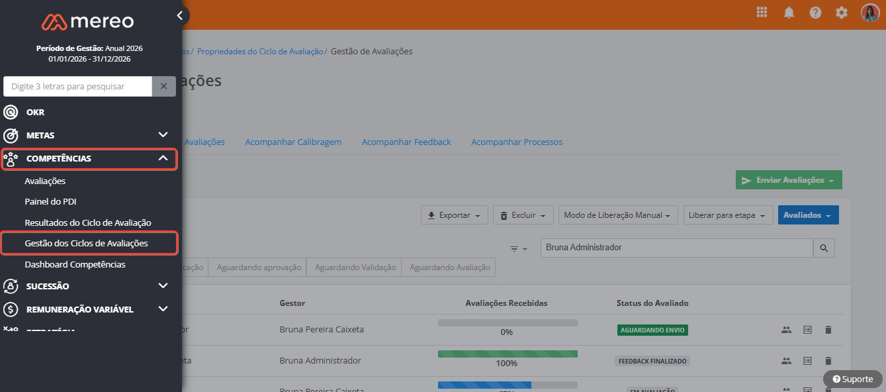The image size is (886, 392).
Task: Open the Excluir dropdown
Action: [x=523, y=215]
